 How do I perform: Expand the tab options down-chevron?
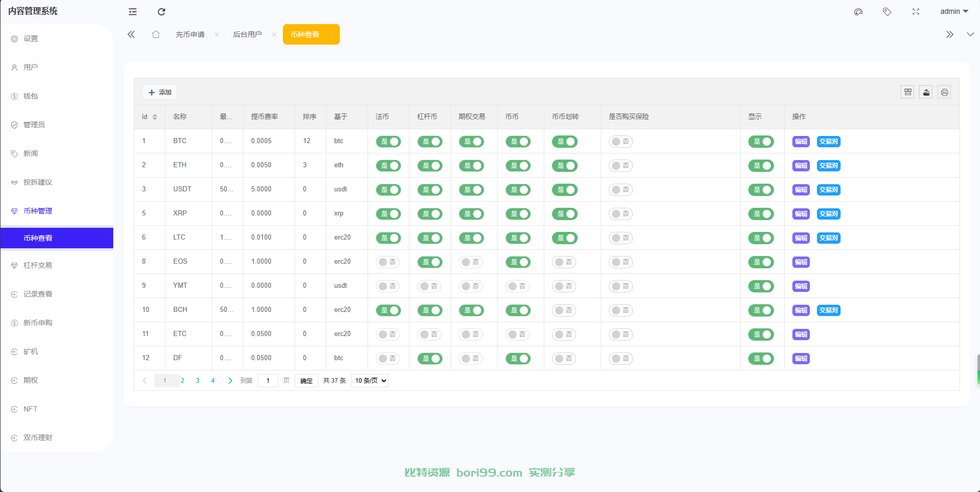point(970,34)
